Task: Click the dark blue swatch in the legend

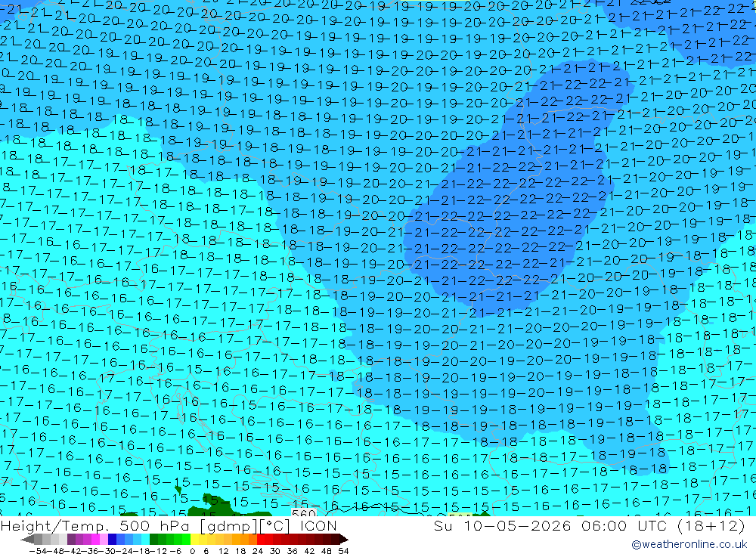Action: coord(112,539)
